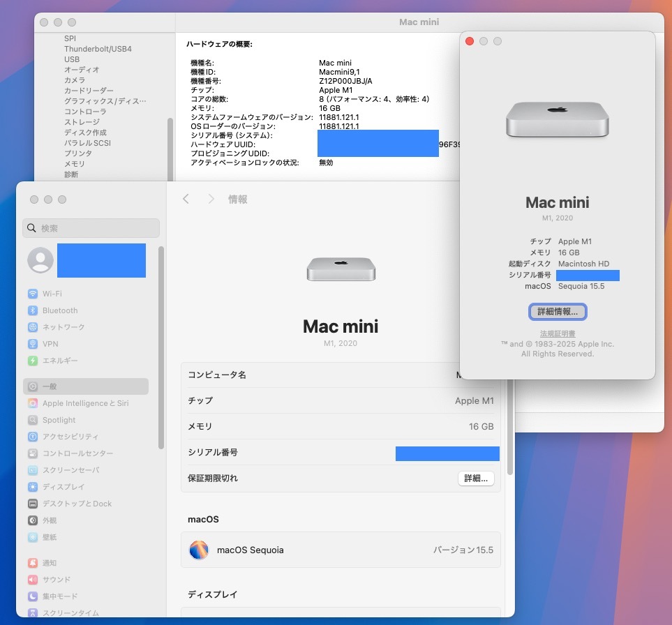Go back with the left chevron
The height and width of the screenshot is (625, 672).
point(186,199)
